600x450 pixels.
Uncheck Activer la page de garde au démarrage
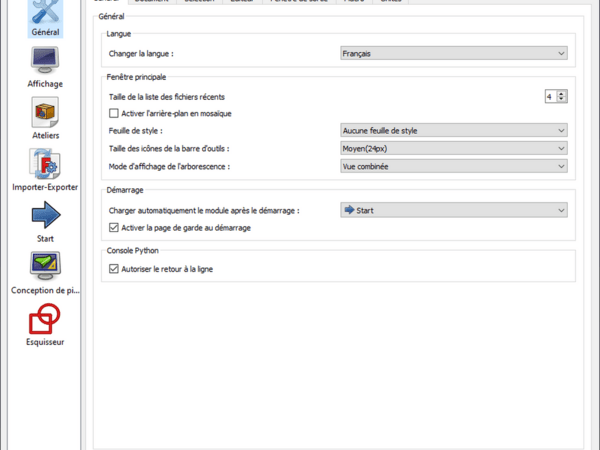(113, 228)
